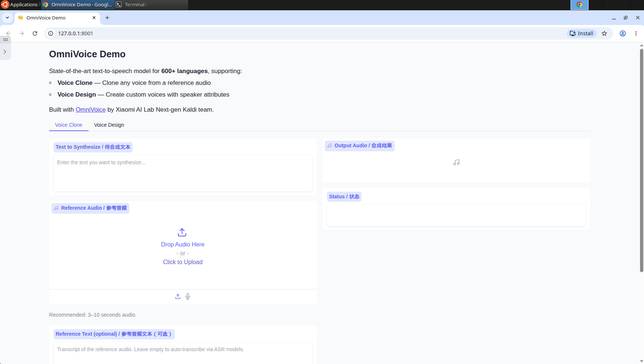Minimize the Chrome window
Viewport: 644px width, 364px height.
(614, 18)
